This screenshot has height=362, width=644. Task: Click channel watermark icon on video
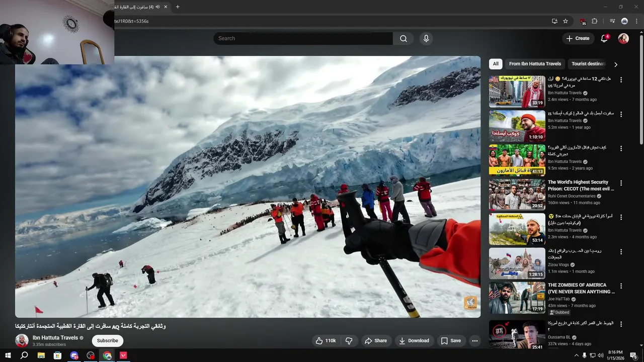[470, 302]
